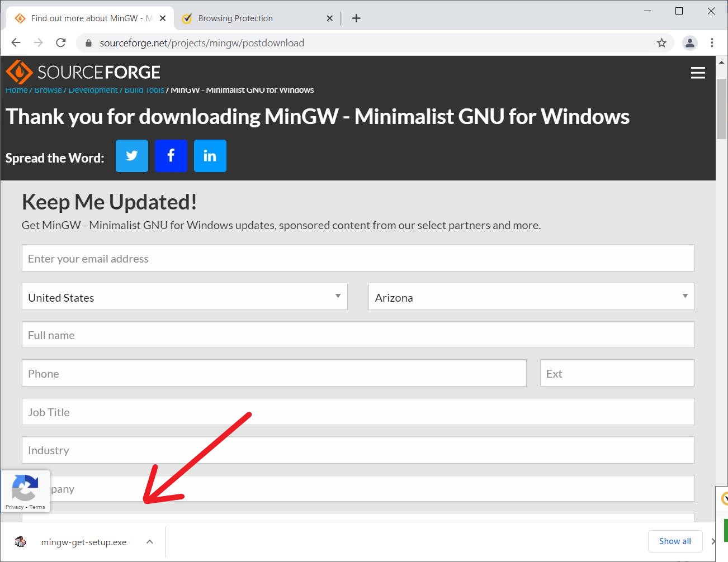Viewport: 728px width, 562px height.
Task: Click the Development breadcrumb link
Action: coord(93,90)
